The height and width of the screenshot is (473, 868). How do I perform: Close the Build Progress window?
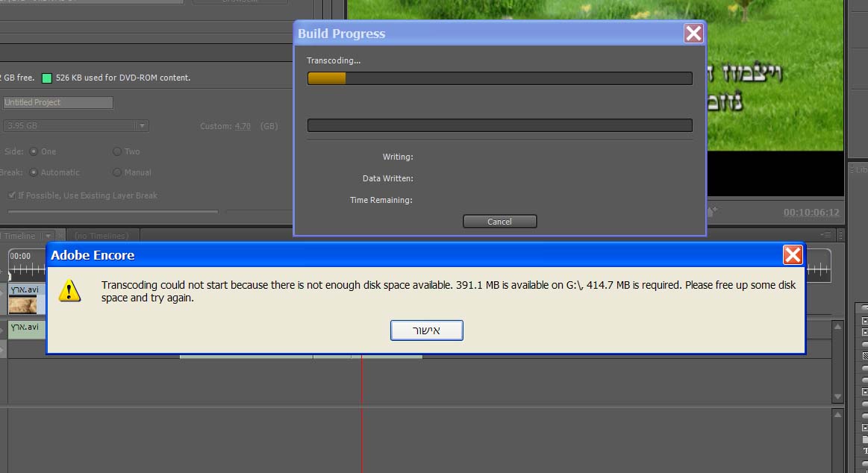[693, 33]
